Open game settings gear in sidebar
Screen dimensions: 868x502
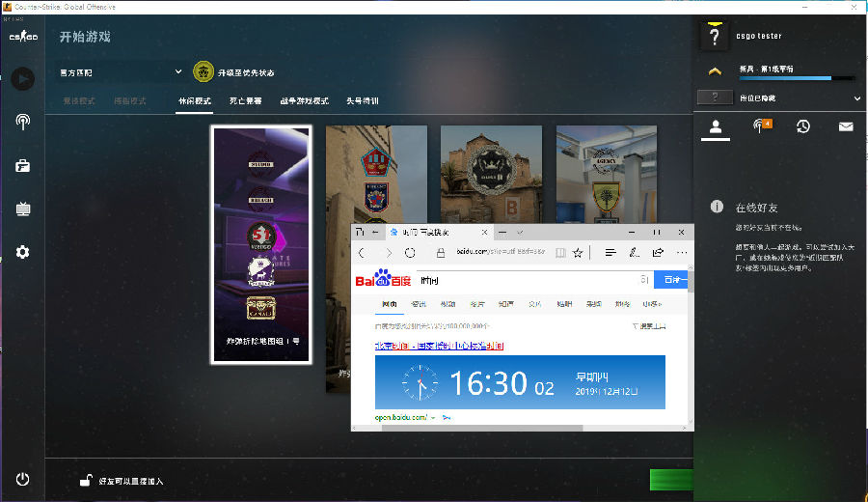(x=23, y=252)
